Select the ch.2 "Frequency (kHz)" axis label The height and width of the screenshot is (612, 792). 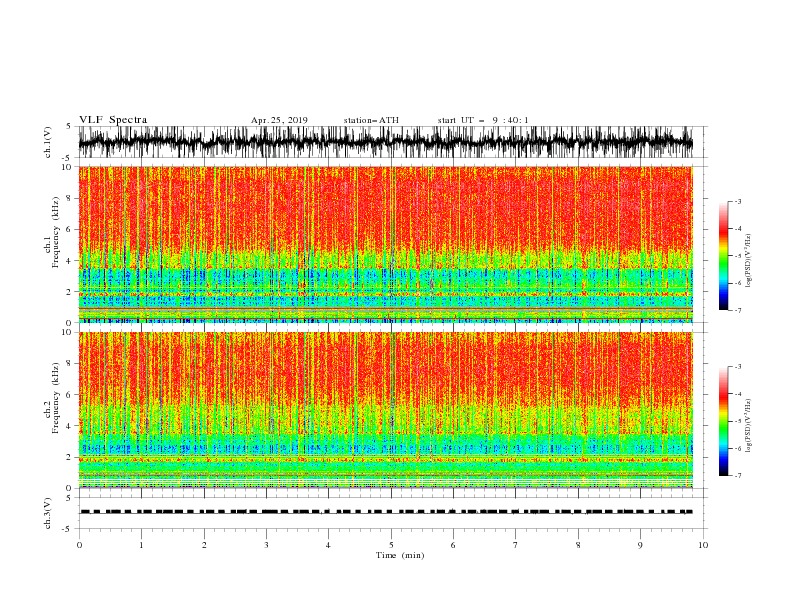pyautogui.click(x=56, y=398)
